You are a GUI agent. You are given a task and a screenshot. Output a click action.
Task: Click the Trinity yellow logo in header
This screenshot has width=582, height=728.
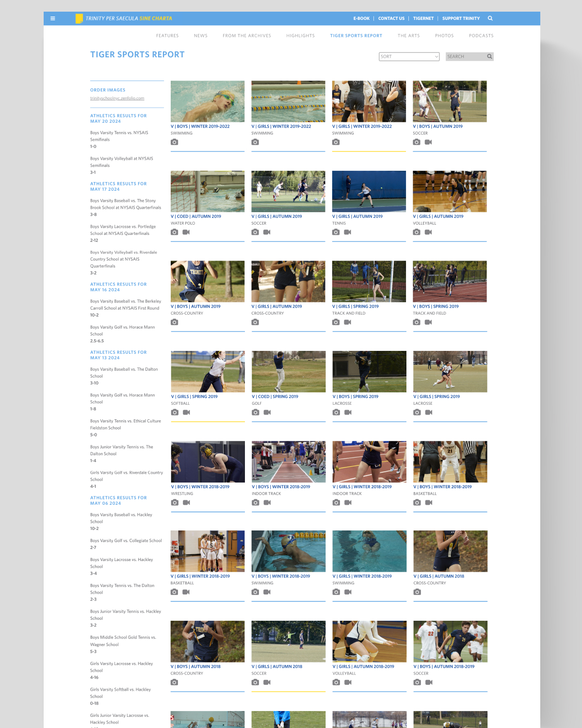(79, 18)
